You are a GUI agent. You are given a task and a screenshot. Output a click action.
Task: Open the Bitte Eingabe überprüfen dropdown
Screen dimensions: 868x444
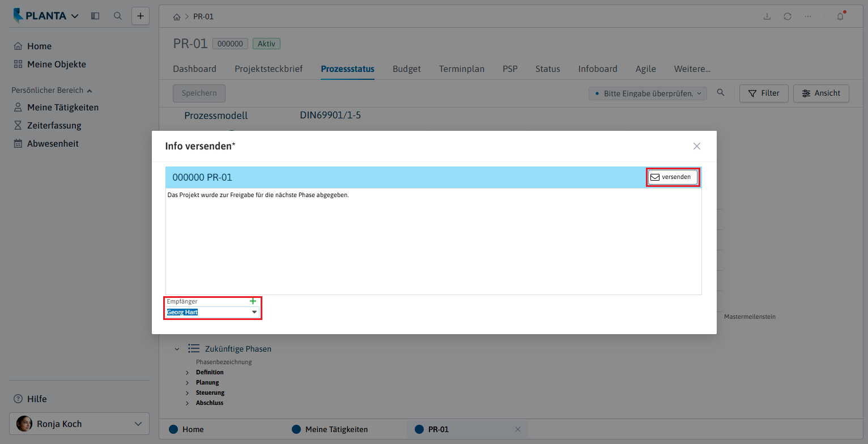click(x=648, y=93)
